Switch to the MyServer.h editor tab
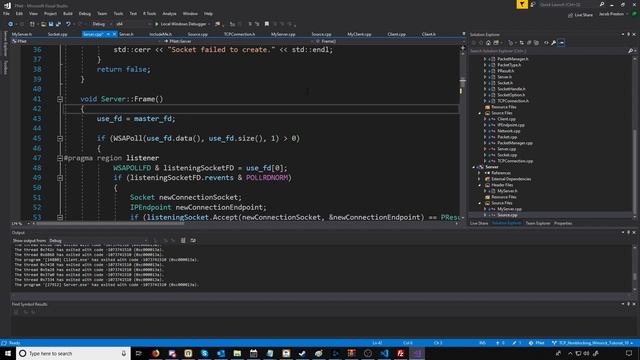 22,34
